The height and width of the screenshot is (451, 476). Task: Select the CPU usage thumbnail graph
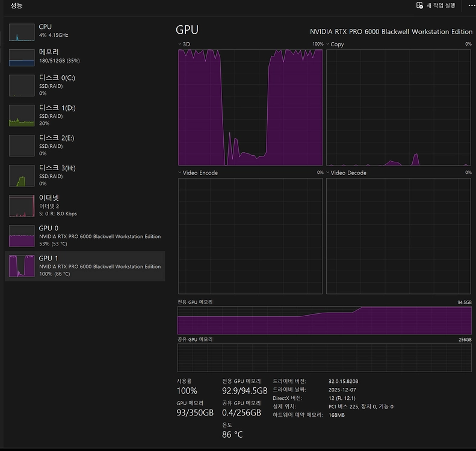point(22,32)
